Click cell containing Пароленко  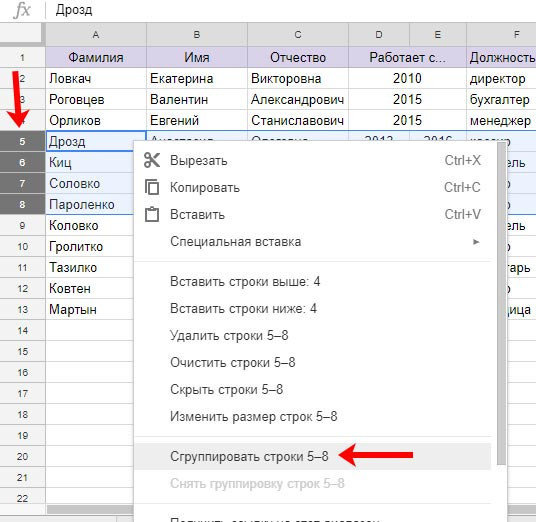pyautogui.click(x=90, y=204)
